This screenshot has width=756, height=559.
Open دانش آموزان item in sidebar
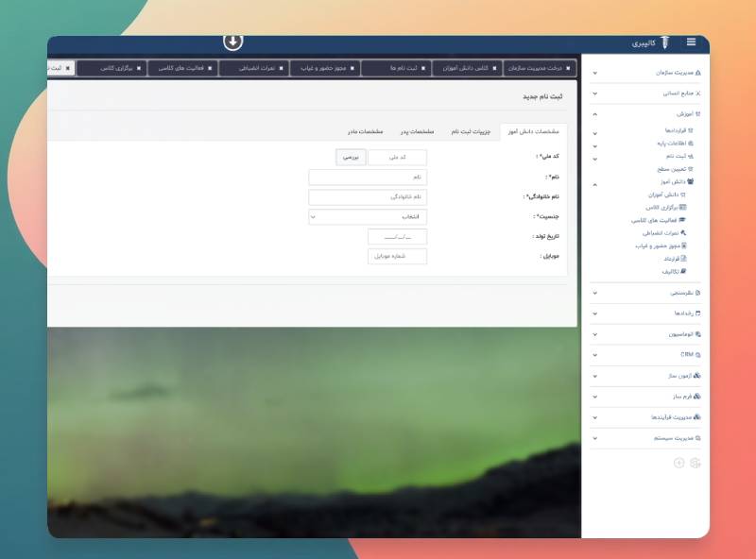[667, 195]
